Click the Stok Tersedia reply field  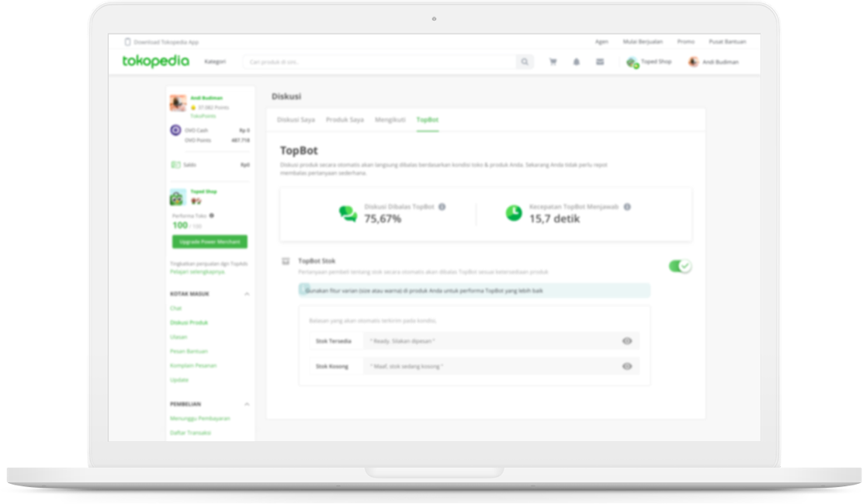(x=501, y=340)
